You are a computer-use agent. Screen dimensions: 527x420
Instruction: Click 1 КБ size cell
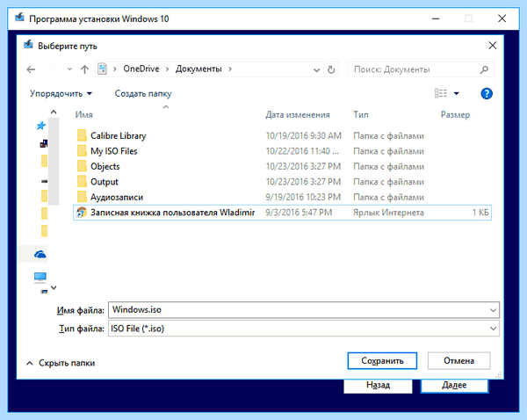point(480,213)
